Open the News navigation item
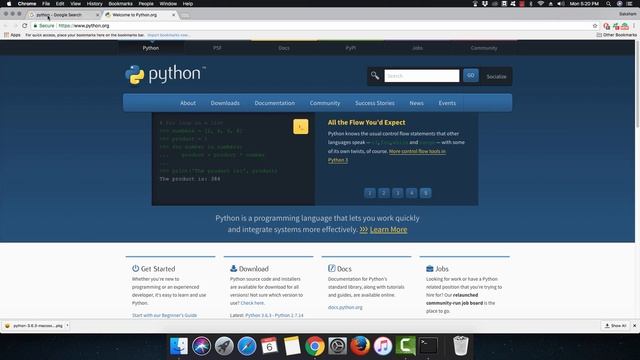640x360 pixels. click(x=416, y=103)
